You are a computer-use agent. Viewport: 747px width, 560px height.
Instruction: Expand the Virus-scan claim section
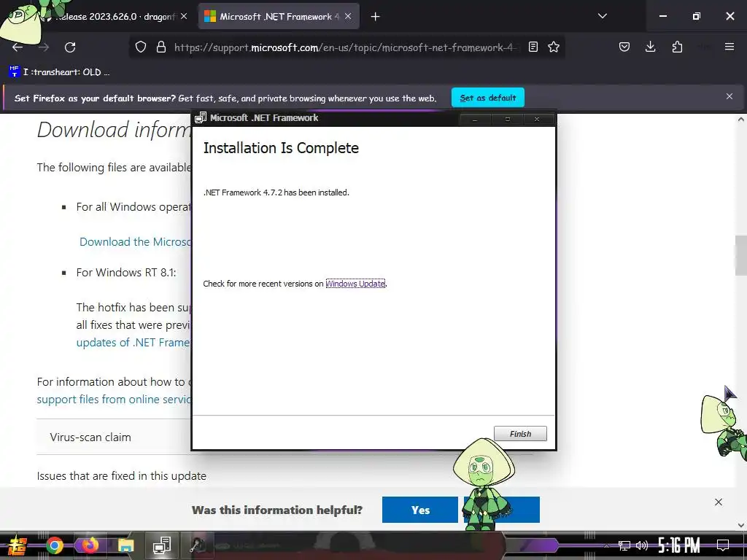[x=114, y=437]
